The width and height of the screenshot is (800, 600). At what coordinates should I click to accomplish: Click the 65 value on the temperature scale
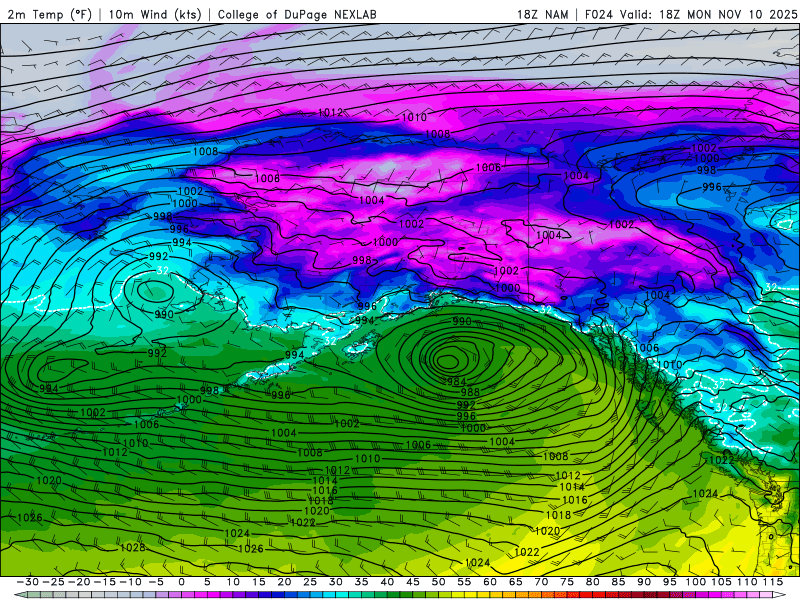[x=515, y=582]
